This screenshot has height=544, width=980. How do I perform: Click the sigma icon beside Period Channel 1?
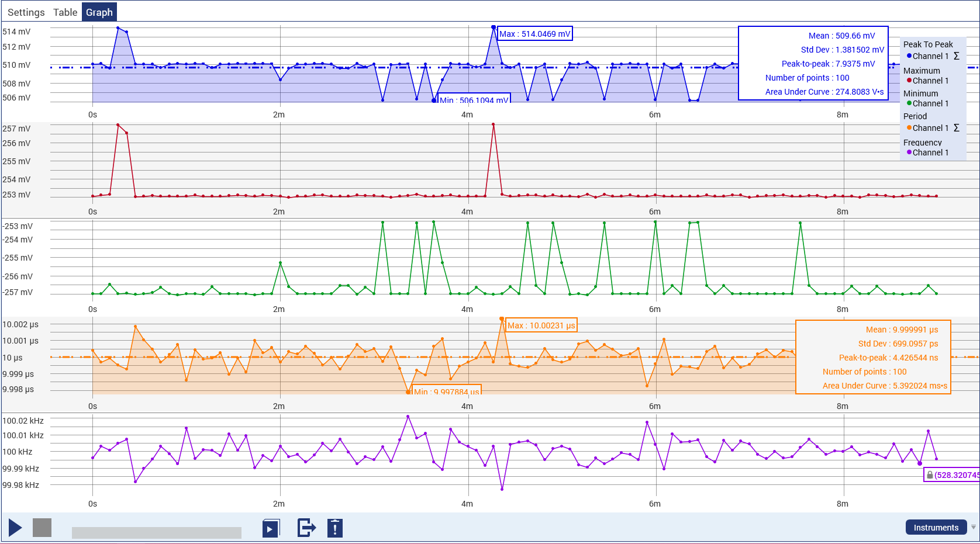coord(957,128)
